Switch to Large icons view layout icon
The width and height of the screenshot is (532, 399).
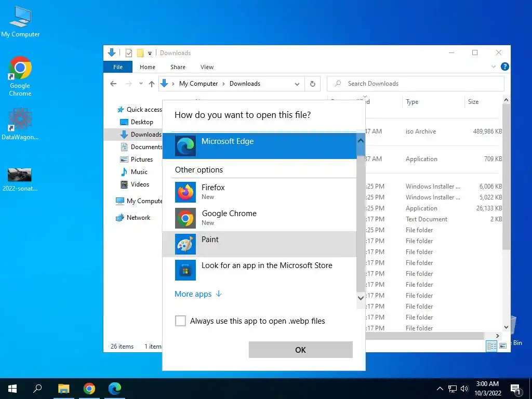[x=503, y=345]
